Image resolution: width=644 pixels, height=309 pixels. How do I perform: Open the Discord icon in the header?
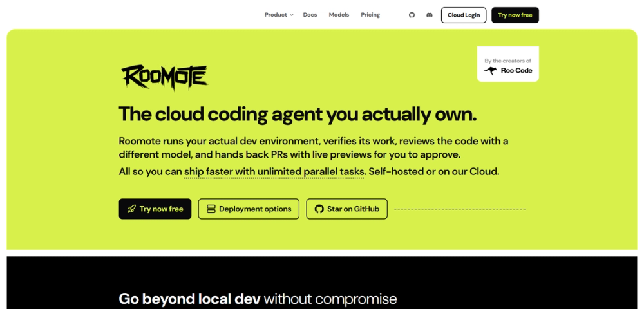point(429,15)
